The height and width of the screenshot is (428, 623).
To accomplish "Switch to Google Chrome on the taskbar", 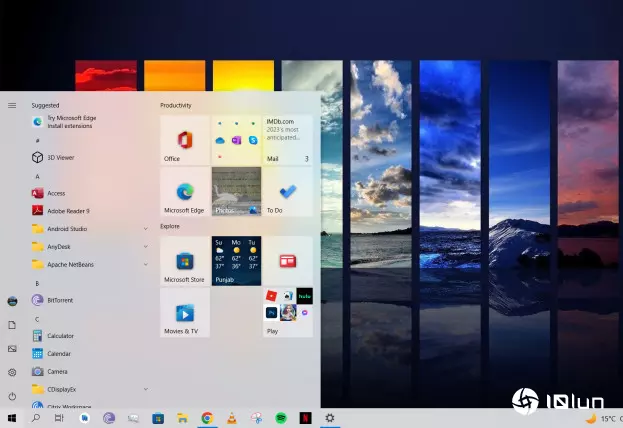I will coord(207,418).
